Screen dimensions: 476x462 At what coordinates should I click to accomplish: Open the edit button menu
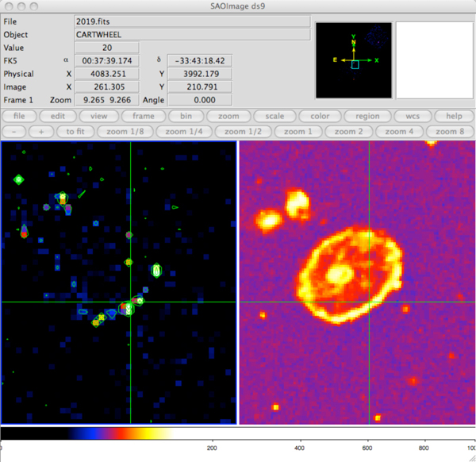(x=58, y=116)
